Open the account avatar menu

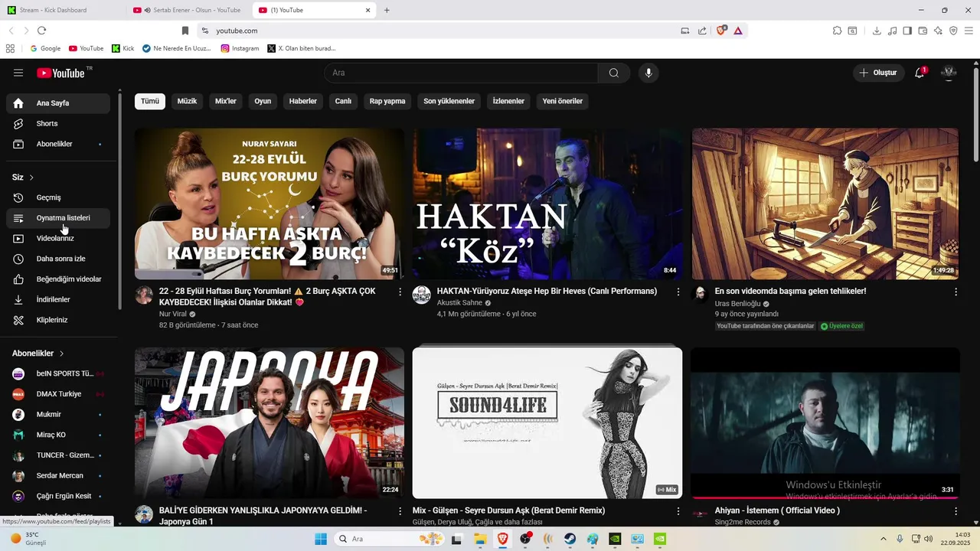pos(949,73)
